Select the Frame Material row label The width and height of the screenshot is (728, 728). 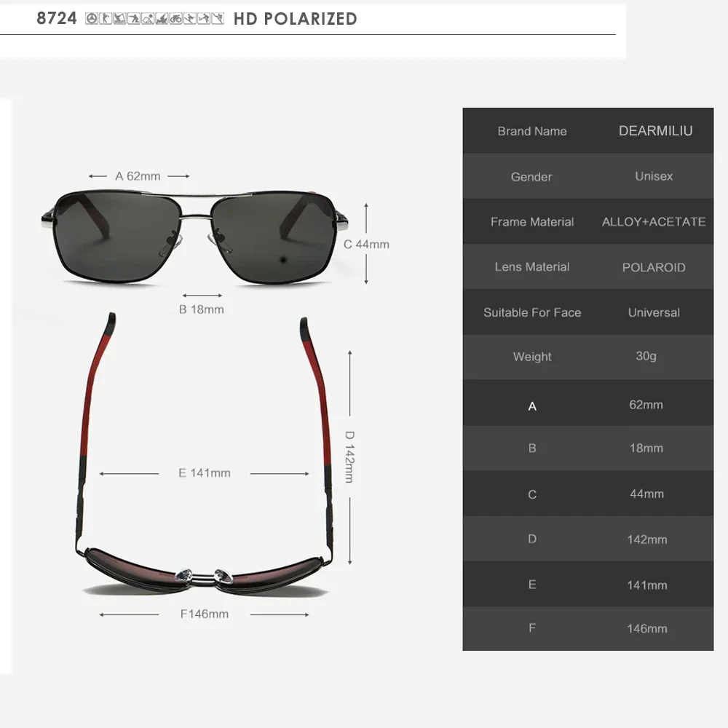click(532, 222)
